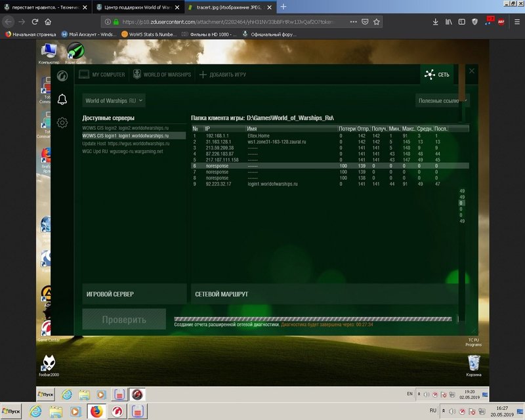Screen dimensions: 525x420
Task: Open clock showing 16:27 20.05.2019
Action: pyautogui.click(x=502, y=411)
